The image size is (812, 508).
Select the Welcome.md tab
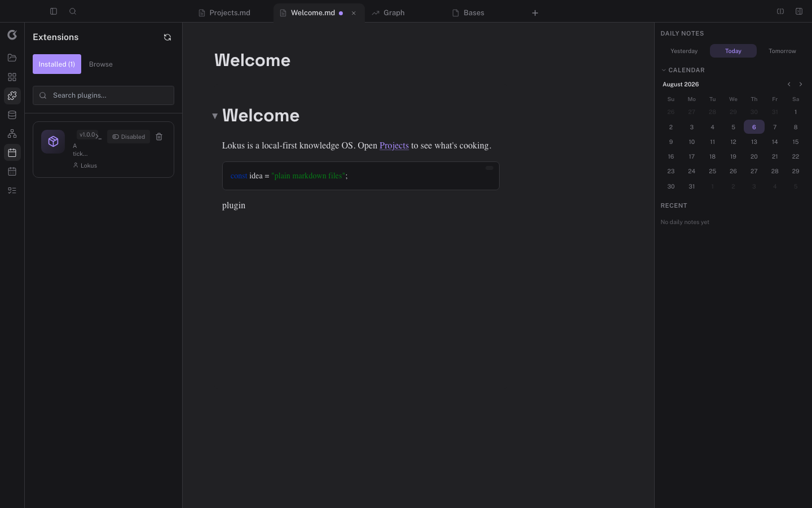[x=313, y=12]
